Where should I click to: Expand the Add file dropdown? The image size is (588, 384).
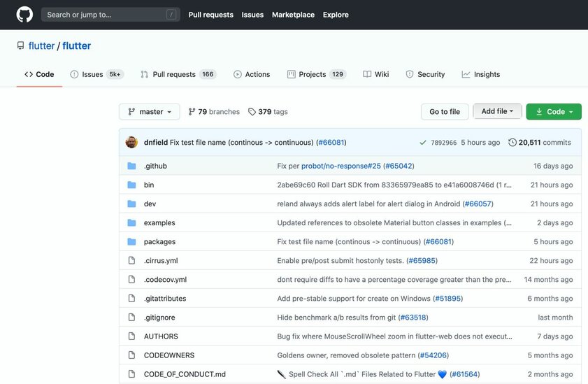tap(497, 111)
